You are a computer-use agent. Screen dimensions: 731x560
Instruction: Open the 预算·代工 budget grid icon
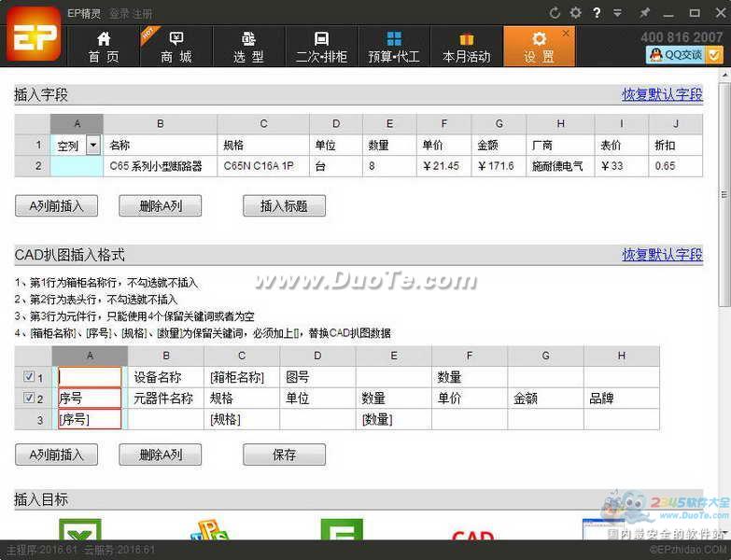(x=394, y=38)
